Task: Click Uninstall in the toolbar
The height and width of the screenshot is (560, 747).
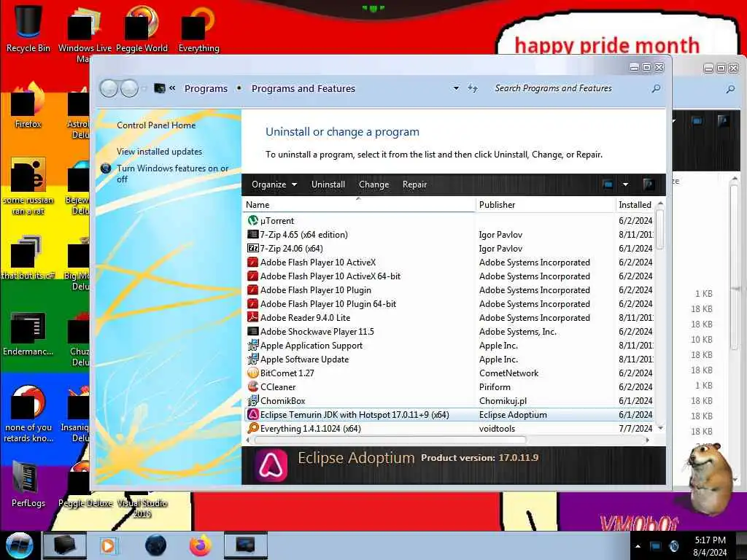Action: [328, 184]
